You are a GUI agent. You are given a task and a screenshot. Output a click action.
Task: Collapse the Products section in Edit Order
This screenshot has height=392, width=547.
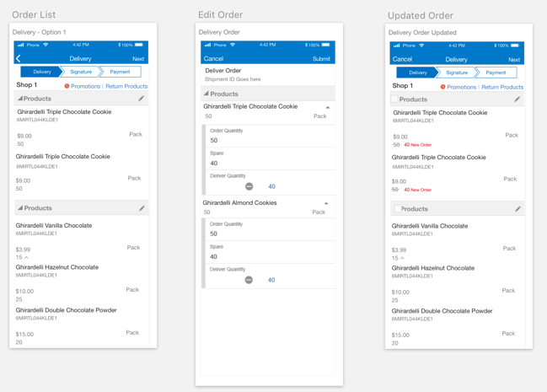[x=206, y=94]
